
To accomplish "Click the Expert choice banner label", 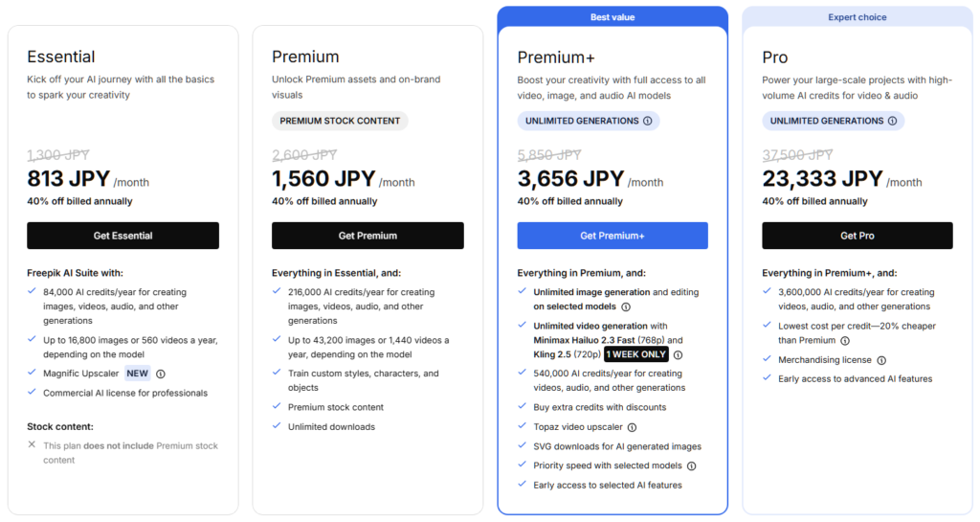I will 857,17.
